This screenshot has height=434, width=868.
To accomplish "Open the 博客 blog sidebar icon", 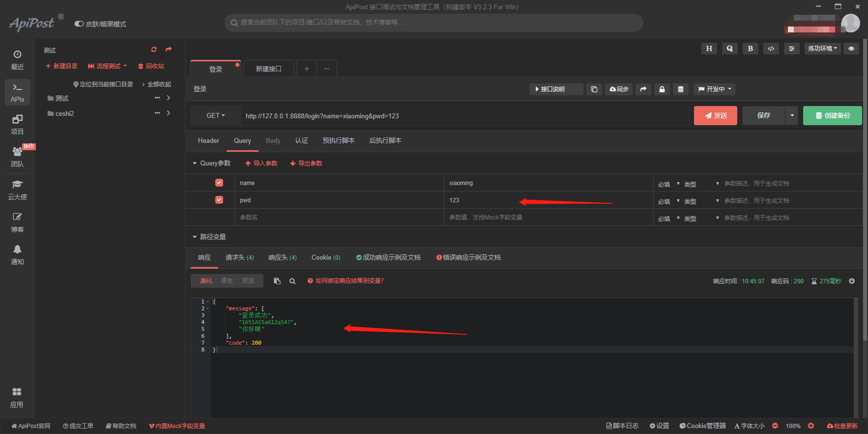I will tap(17, 222).
